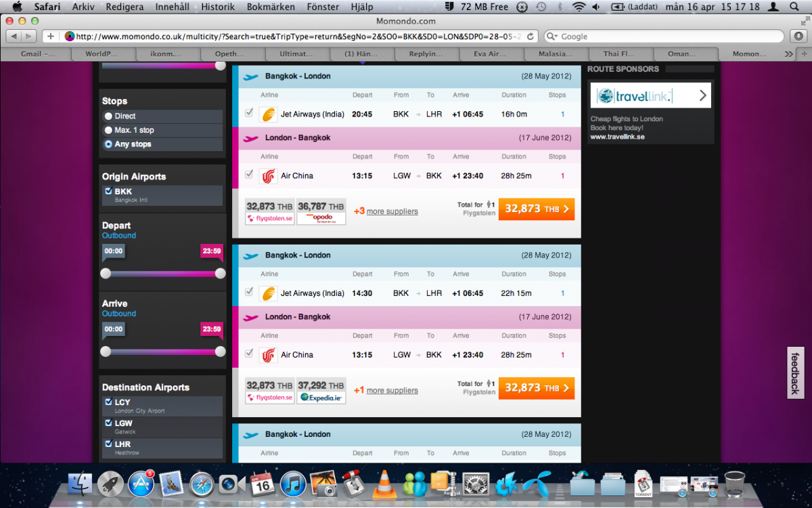The height and width of the screenshot is (508, 812).
Task: Toggle BKK origin airport checkbox
Action: [108, 191]
